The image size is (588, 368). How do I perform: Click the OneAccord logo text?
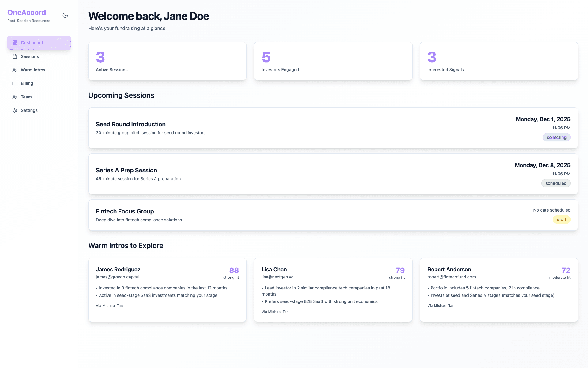26,13
